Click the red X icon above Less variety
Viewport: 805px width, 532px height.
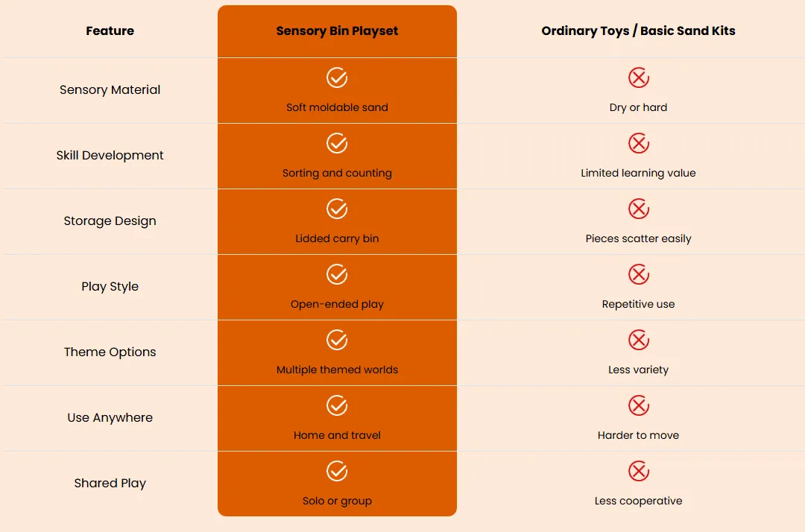coord(639,340)
